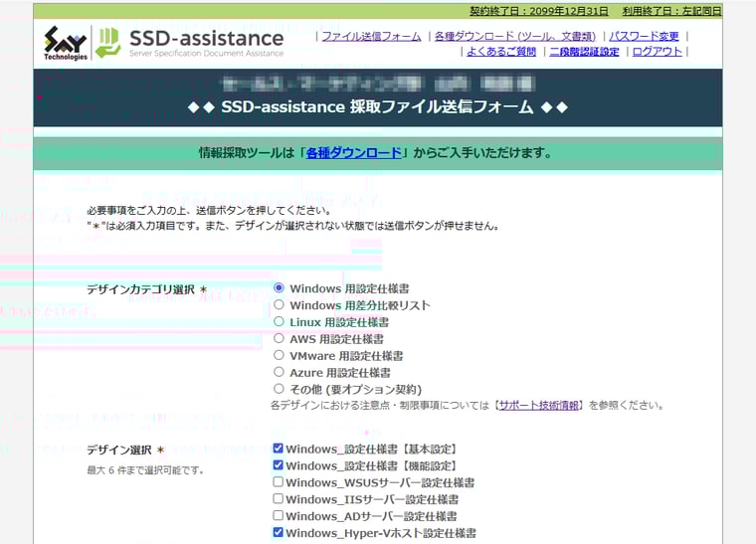Open 二段階認証設定 settings link
Screen dimensions: 756x544
point(584,52)
